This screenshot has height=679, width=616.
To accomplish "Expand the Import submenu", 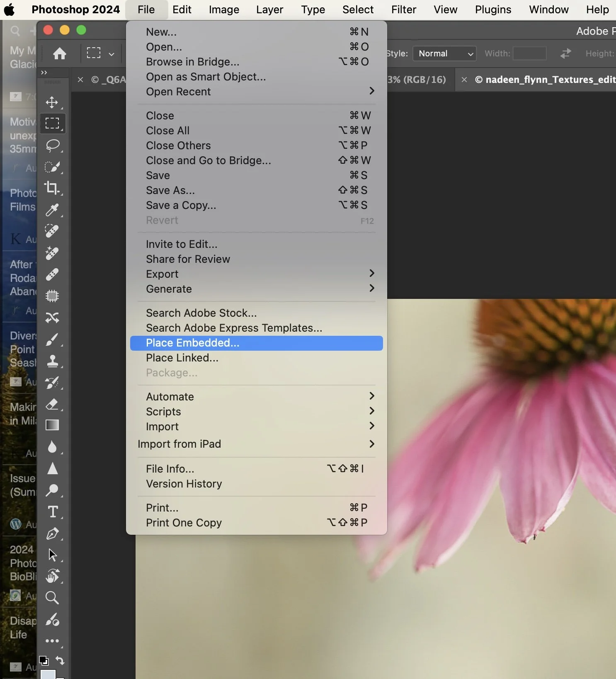I will click(x=257, y=427).
